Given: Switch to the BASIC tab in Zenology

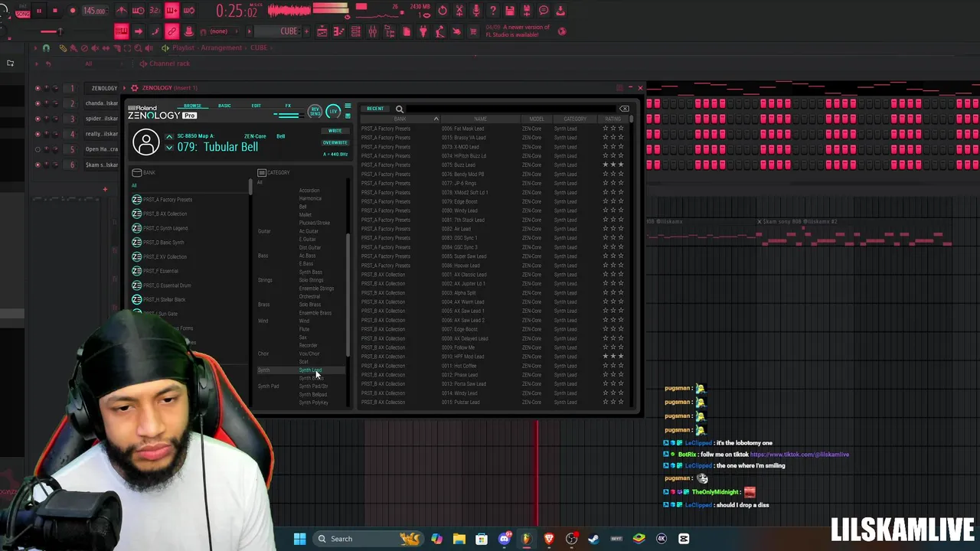Looking at the screenshot, I should 224,106.
